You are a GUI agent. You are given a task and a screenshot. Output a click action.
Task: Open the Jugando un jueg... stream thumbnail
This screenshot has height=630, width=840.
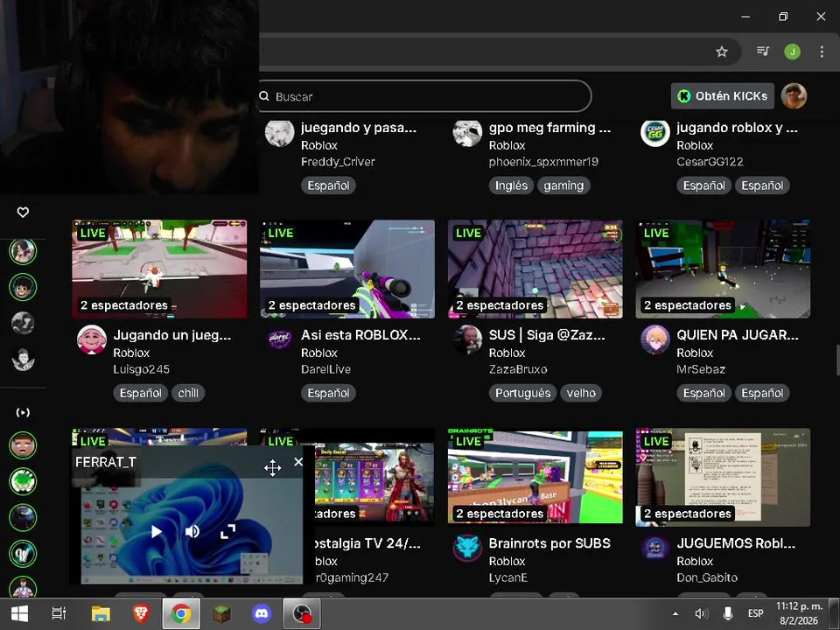coord(159,269)
